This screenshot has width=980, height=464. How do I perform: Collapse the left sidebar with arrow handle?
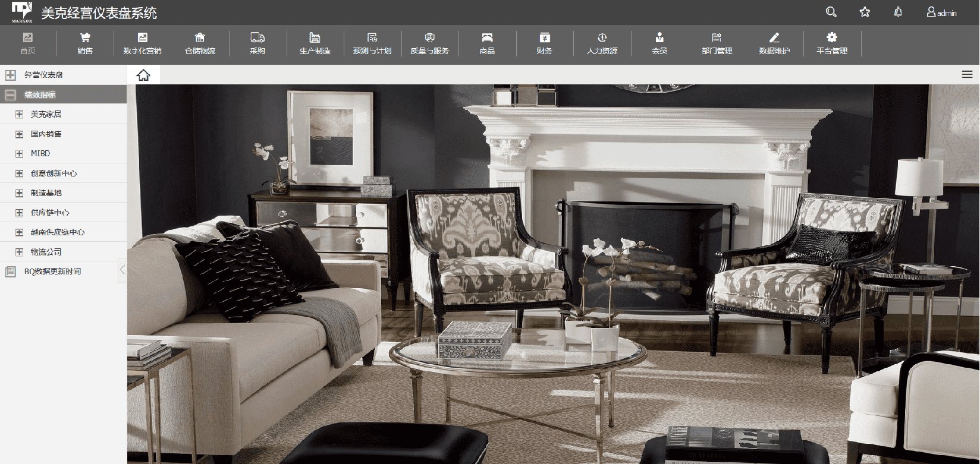(122, 270)
